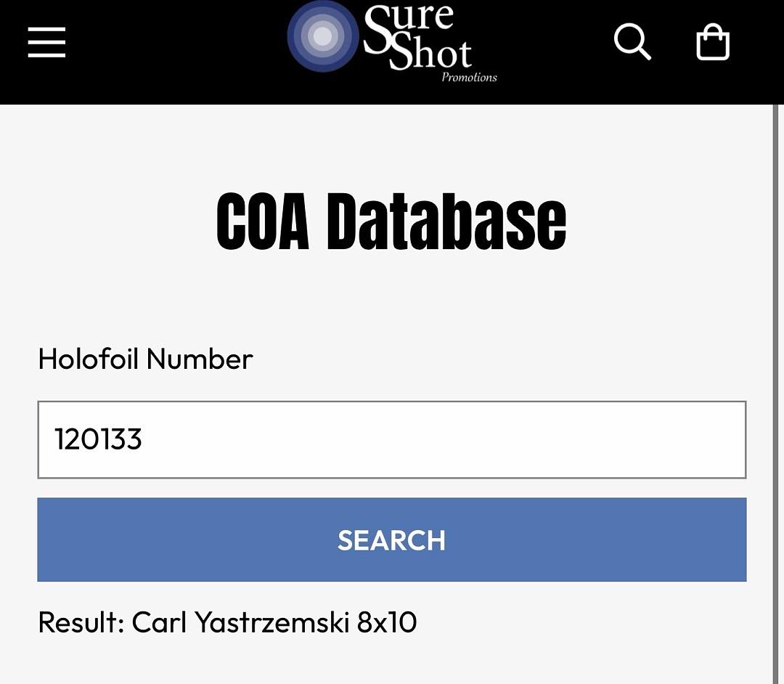Image resolution: width=784 pixels, height=684 pixels.
Task: Click the word Database in the title
Action: (446, 221)
